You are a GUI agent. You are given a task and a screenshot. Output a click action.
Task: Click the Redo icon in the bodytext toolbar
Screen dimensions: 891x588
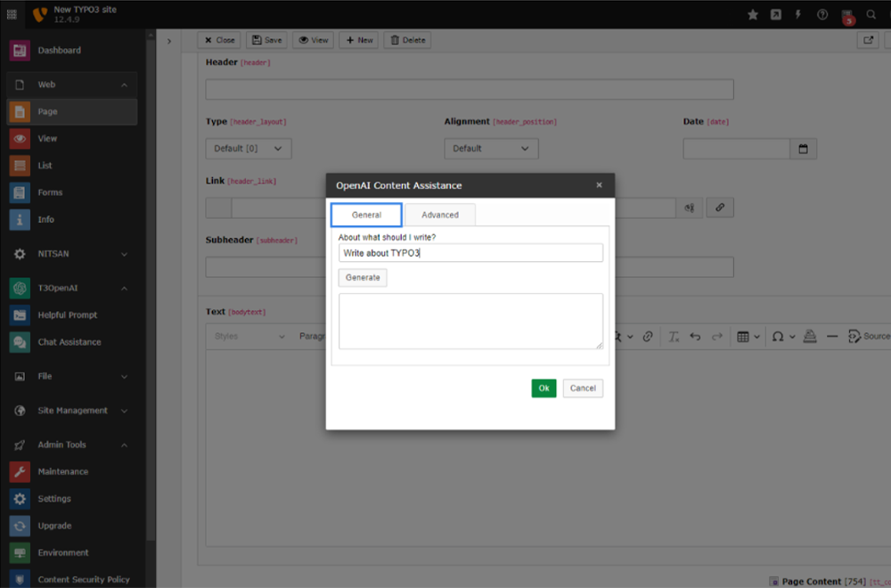(x=718, y=336)
